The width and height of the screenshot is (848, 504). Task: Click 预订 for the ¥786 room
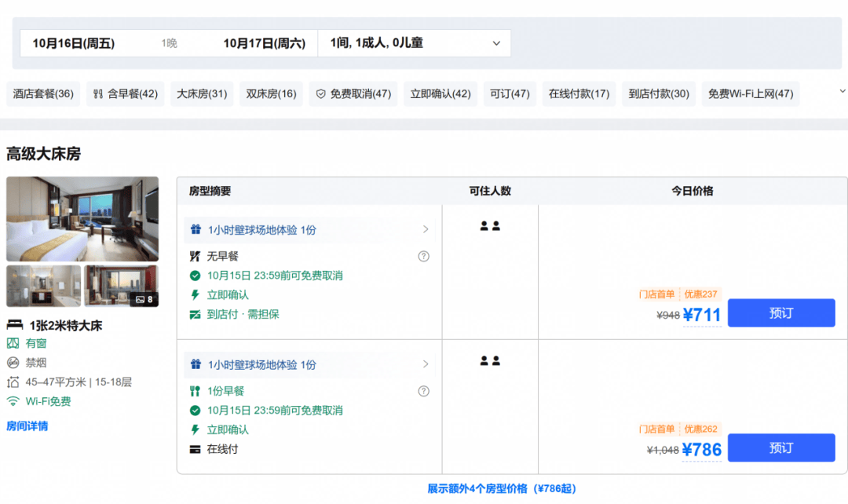point(781,447)
